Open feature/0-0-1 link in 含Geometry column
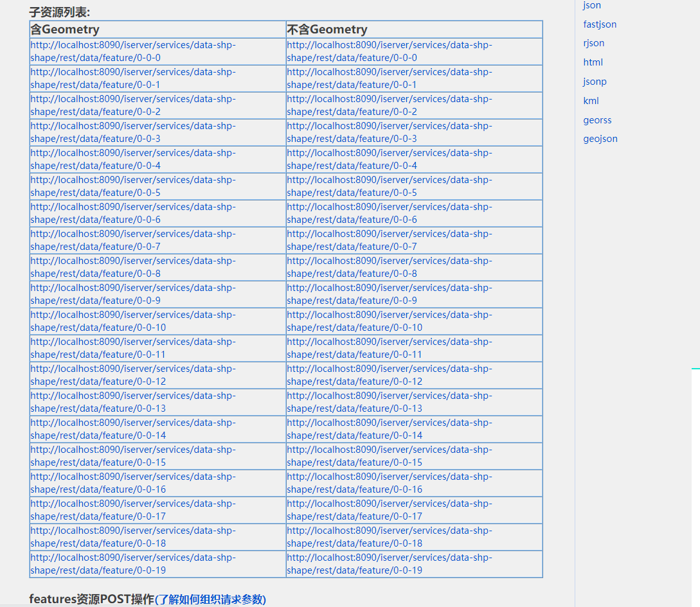 [133, 78]
